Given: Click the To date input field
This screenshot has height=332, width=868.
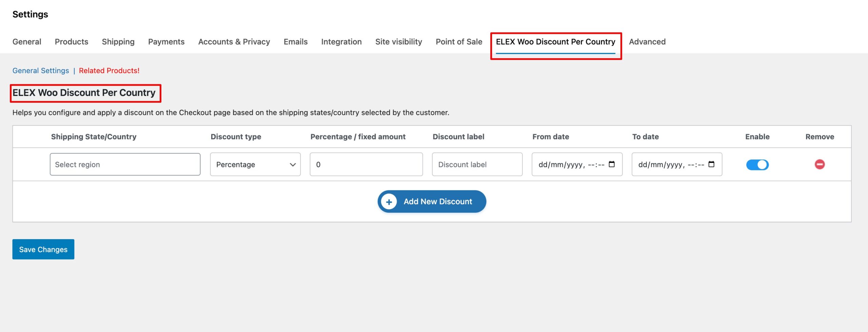Looking at the screenshot, I should pos(677,164).
